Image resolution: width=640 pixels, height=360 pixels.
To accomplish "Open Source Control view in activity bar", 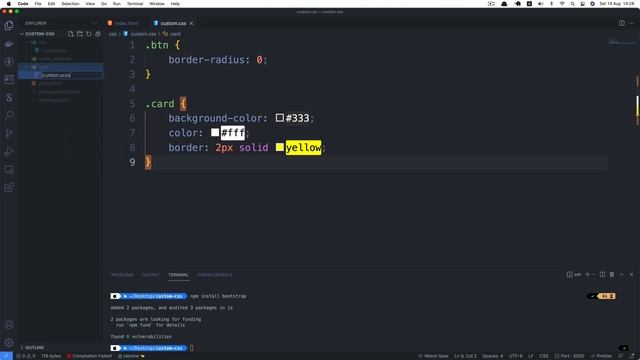I will click(x=9, y=133).
